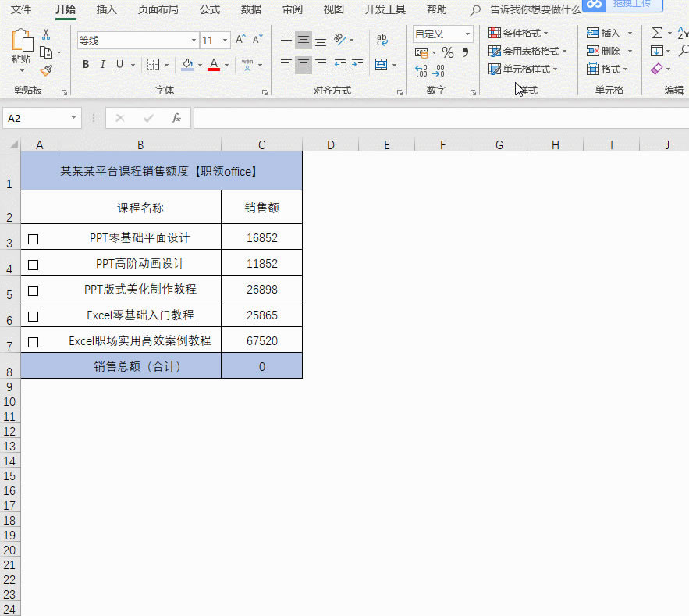Align text to top

tap(286, 39)
